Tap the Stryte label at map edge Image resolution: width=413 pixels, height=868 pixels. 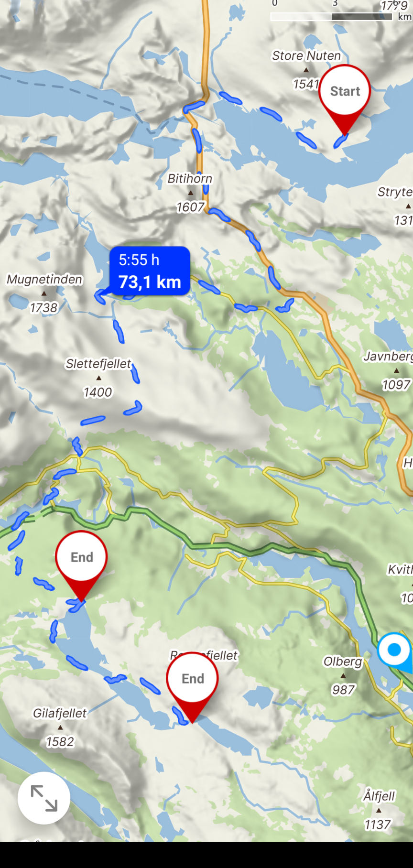click(395, 192)
